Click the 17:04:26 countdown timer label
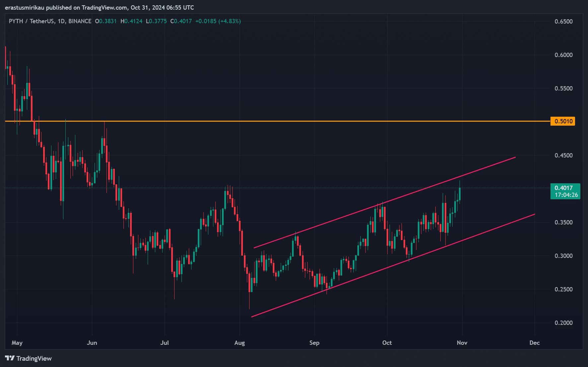 [x=566, y=195]
